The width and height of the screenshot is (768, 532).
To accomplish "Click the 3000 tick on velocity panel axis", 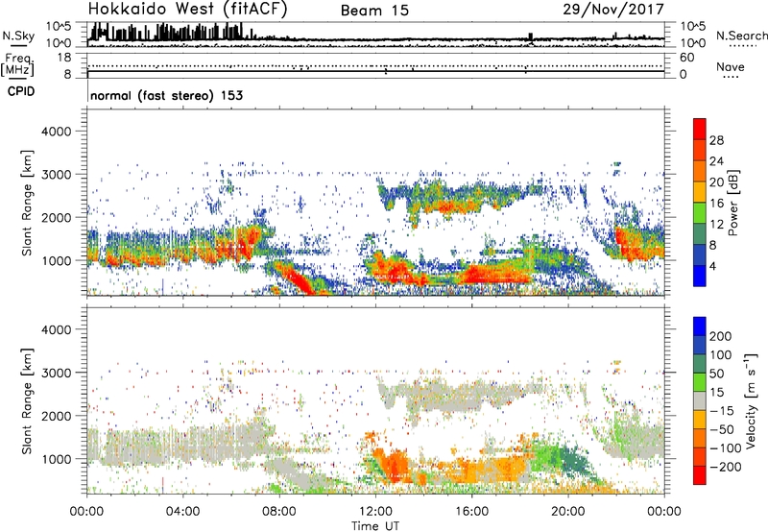I will (x=56, y=373).
